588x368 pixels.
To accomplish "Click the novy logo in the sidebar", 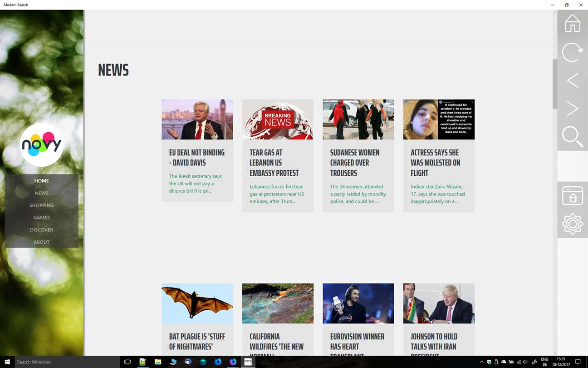I will point(42,145).
